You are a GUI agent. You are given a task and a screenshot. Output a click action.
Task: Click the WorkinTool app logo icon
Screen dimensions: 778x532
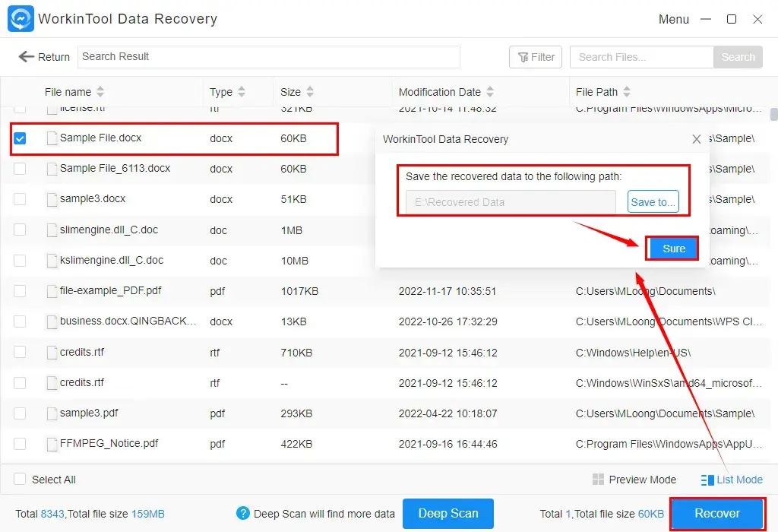(21, 19)
